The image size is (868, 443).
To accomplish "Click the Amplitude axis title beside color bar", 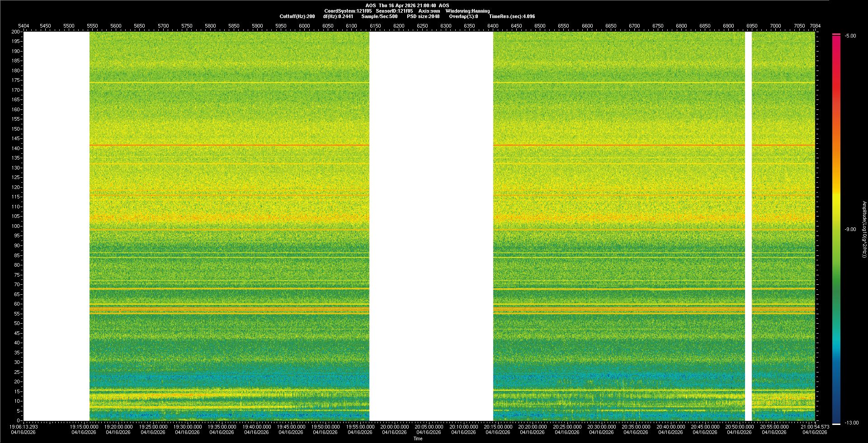I will tap(864, 229).
